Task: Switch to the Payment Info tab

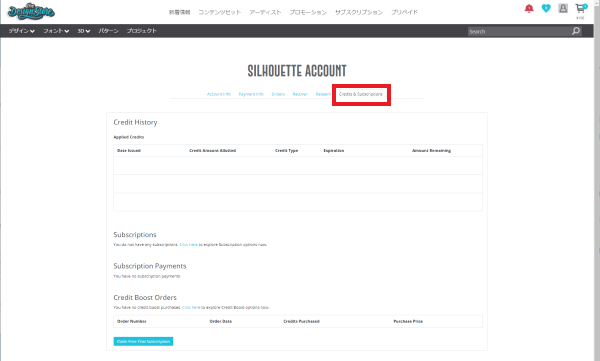Action: coord(251,94)
